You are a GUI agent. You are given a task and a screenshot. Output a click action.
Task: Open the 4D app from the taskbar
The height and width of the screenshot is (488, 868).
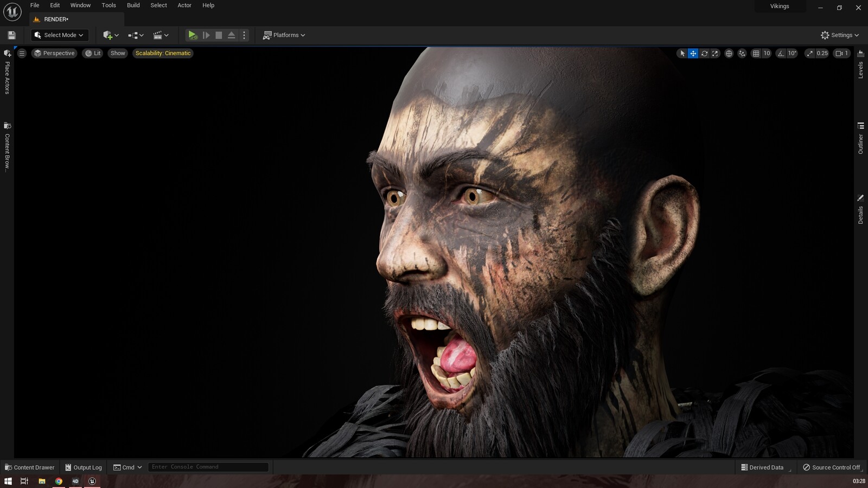(x=75, y=481)
